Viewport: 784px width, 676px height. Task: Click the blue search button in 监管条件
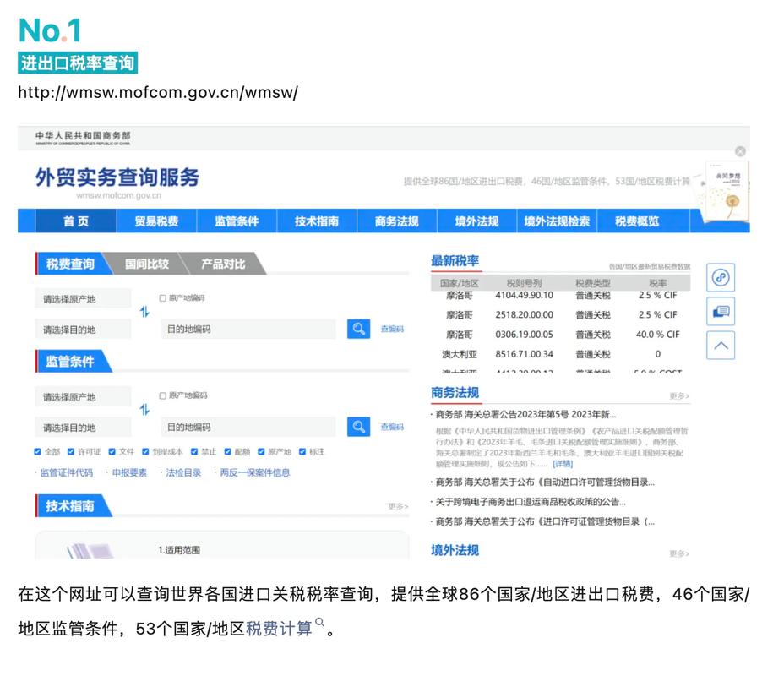coord(358,427)
